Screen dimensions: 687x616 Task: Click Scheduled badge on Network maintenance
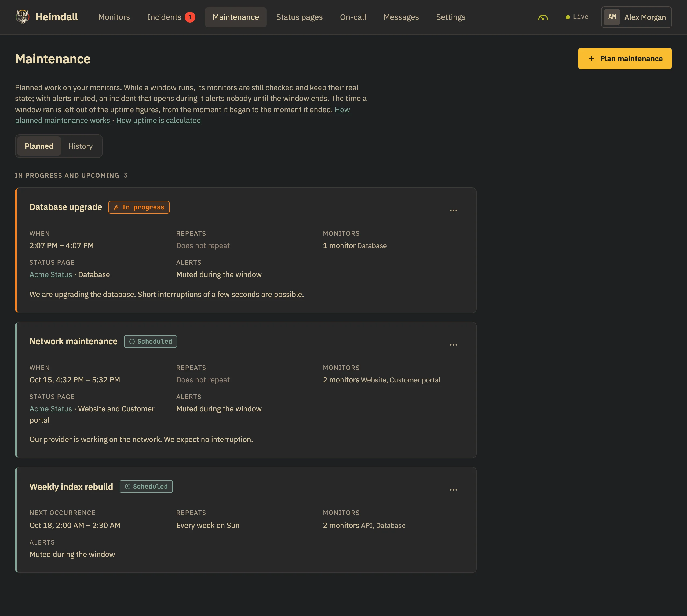[x=151, y=342]
